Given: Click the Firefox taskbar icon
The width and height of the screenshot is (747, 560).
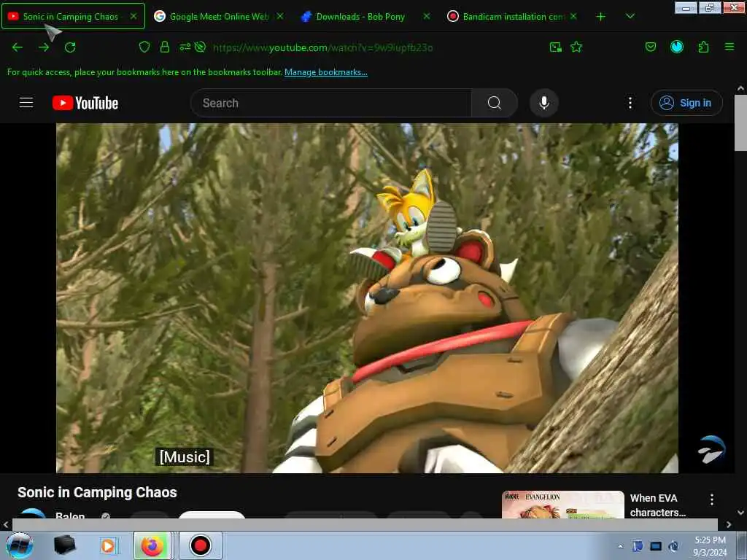Looking at the screenshot, I should (152, 545).
